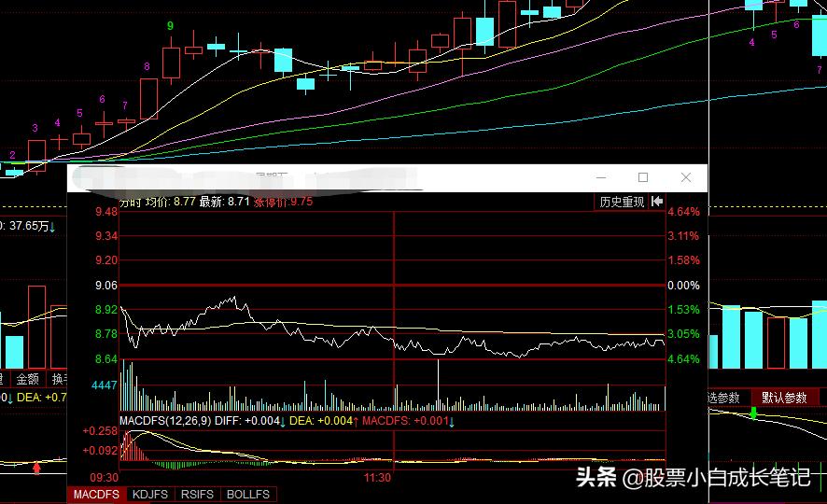Click the 9.06 previous close price label
The height and width of the screenshot is (504, 827).
[x=106, y=286]
